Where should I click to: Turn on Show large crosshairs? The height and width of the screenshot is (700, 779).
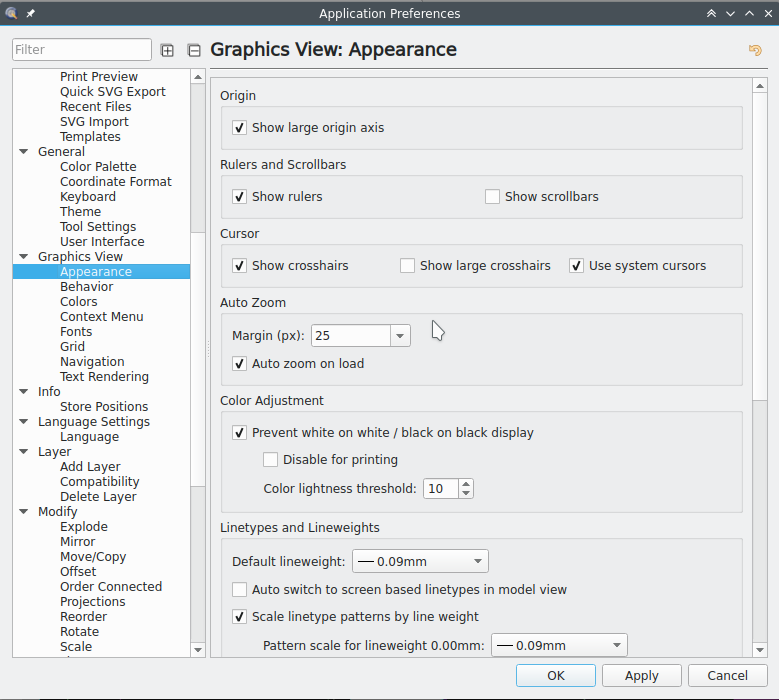[x=407, y=266]
